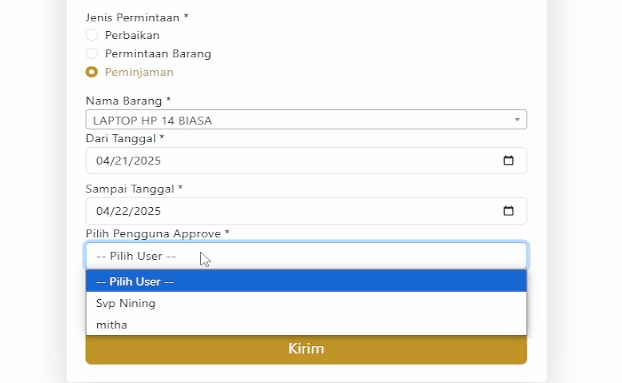Choose the Peminjaman radio option

[x=92, y=72]
